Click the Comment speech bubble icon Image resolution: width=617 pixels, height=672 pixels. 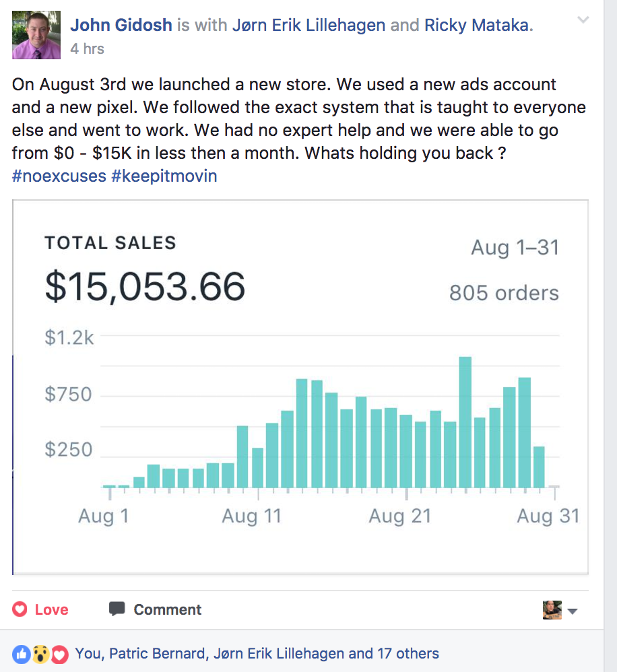click(117, 609)
